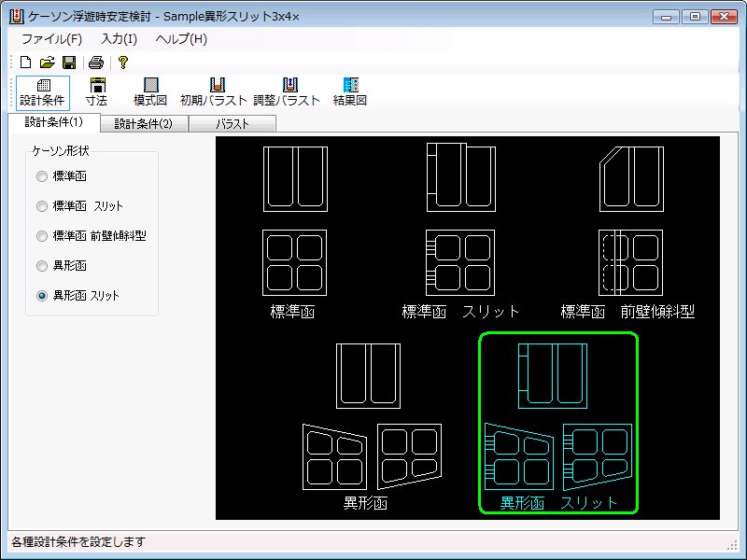
Task: Click the 標準函 前壁傾斜型 diagram thumbnail
Action: [629, 229]
